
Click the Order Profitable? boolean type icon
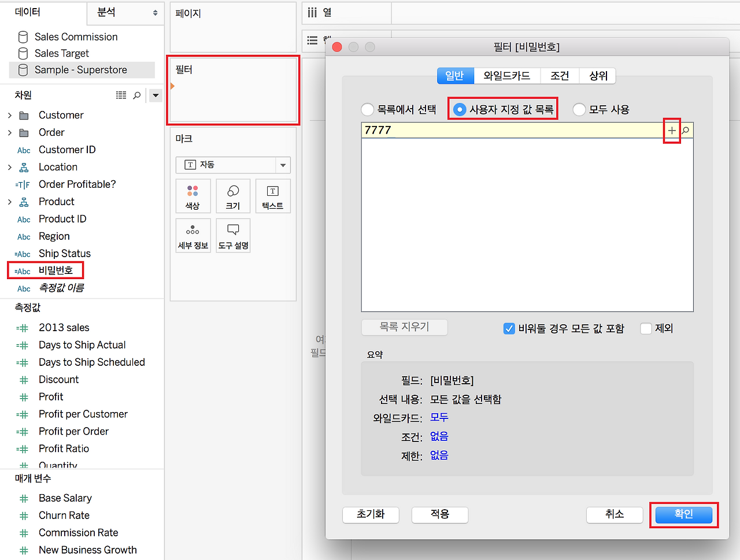pos(23,185)
